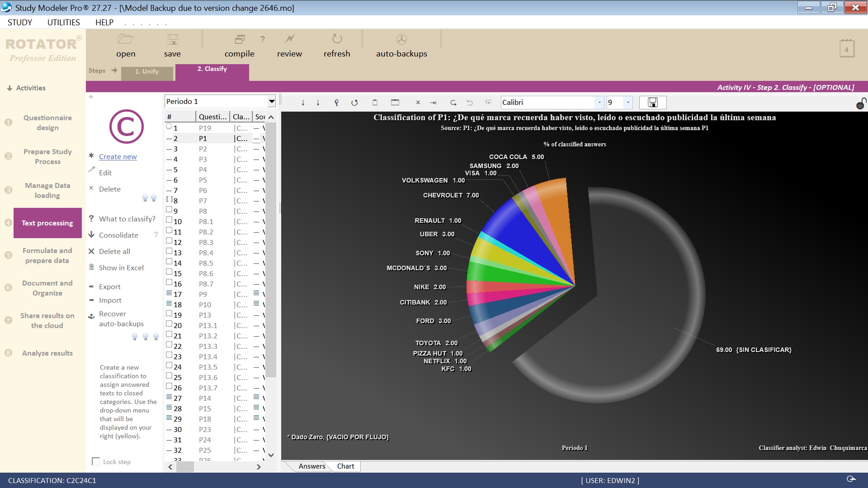Open Text processing activity
The height and width of the screenshot is (488, 868).
pos(47,223)
